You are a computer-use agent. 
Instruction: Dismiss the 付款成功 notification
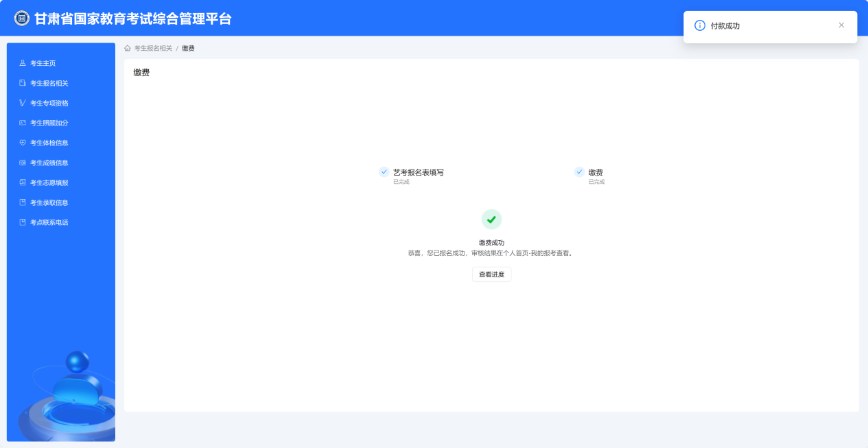841,25
